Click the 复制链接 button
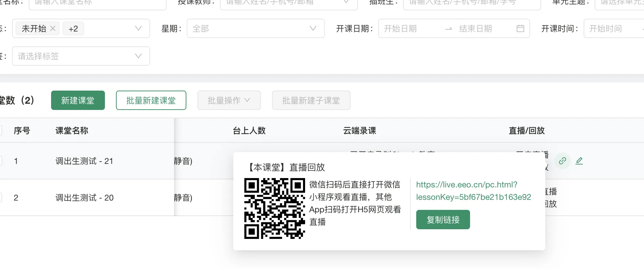The width and height of the screenshot is (644, 269). [x=443, y=220]
